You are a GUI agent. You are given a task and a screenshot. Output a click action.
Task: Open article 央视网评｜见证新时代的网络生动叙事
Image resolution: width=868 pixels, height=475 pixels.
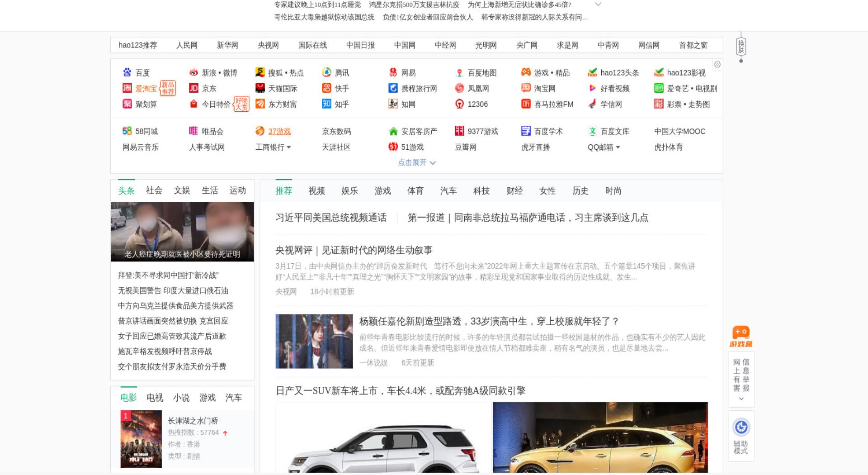(354, 250)
